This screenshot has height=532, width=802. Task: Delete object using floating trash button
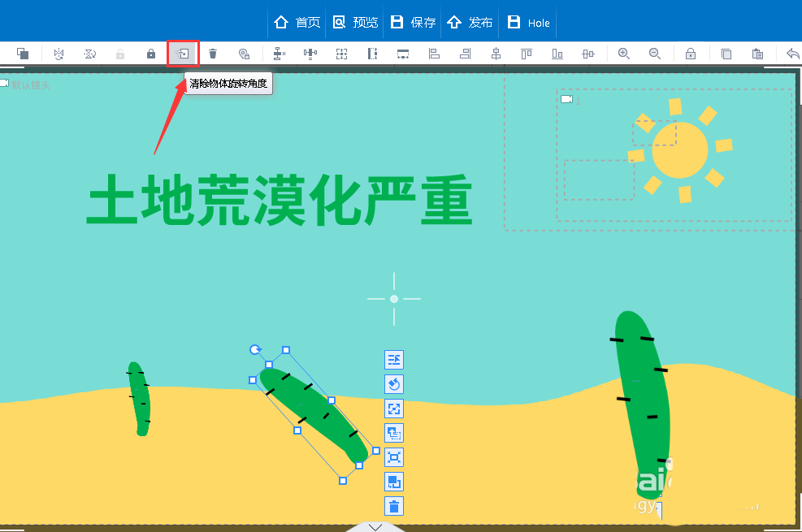394,507
